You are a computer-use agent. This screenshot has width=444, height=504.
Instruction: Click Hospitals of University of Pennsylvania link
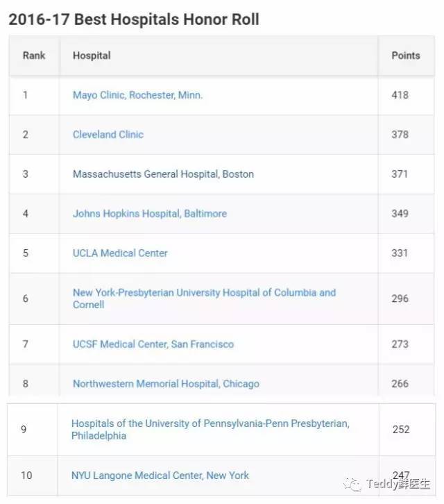coord(210,430)
